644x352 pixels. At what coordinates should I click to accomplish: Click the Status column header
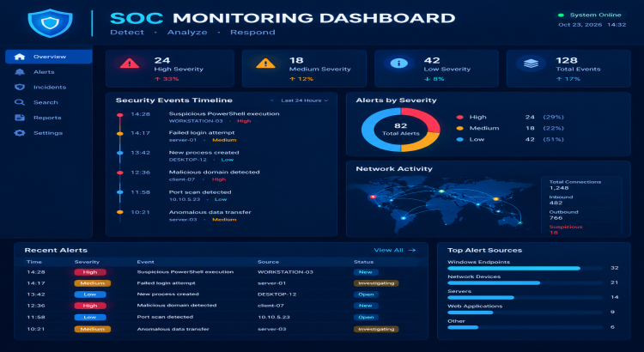tap(363, 262)
